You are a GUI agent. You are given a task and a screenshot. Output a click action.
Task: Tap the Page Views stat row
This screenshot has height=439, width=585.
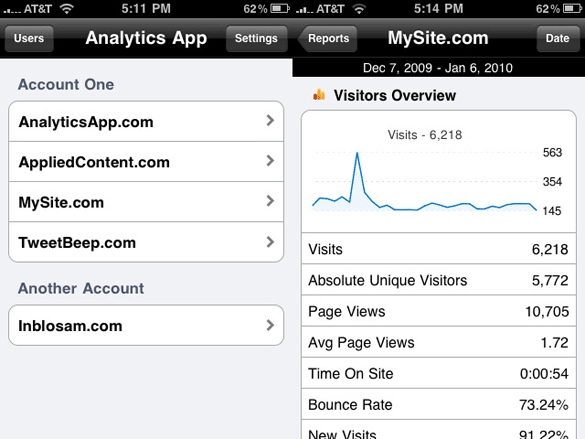point(439,311)
